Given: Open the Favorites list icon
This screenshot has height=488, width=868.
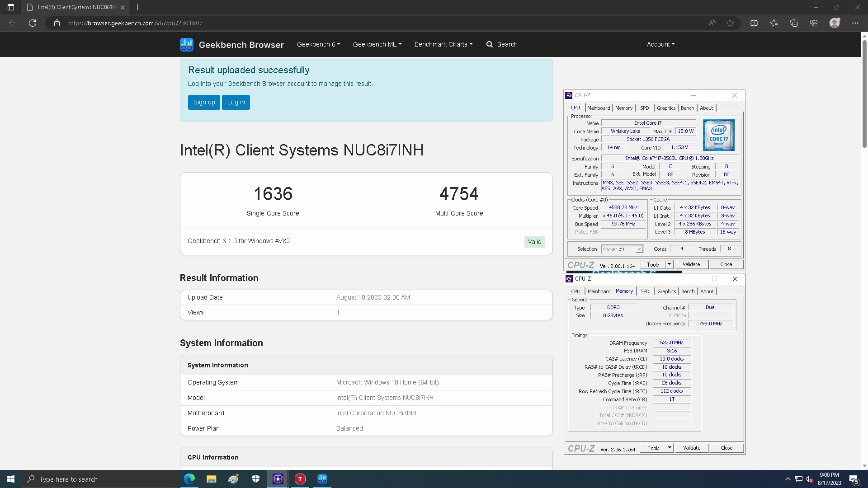Looking at the screenshot, I should (x=774, y=23).
